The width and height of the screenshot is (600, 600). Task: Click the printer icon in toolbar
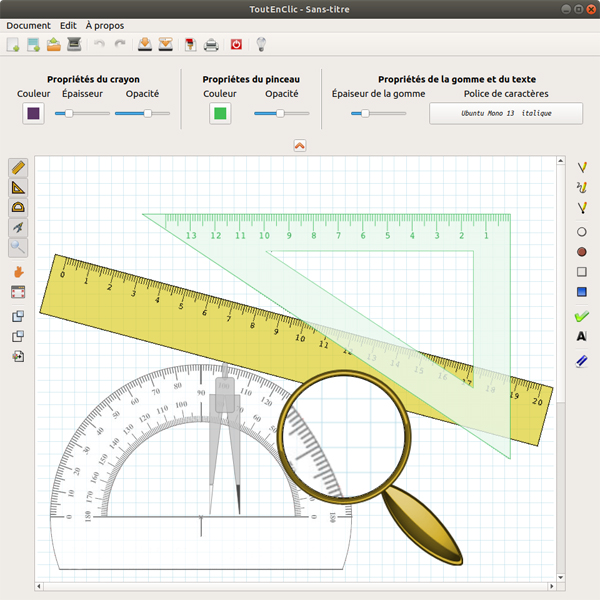click(x=212, y=44)
